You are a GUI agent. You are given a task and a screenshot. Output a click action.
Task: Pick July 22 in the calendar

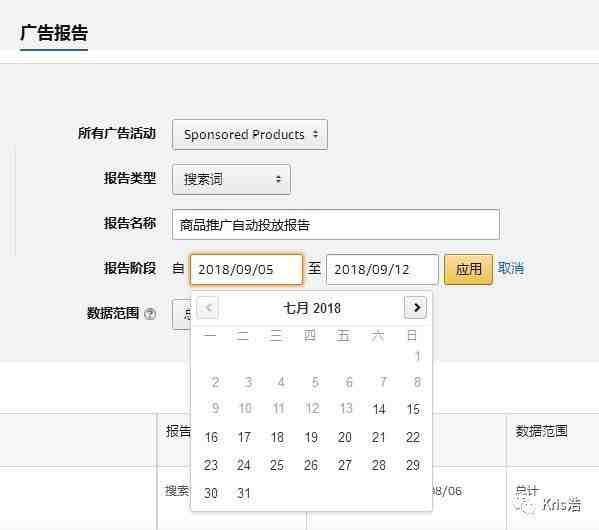click(413, 437)
